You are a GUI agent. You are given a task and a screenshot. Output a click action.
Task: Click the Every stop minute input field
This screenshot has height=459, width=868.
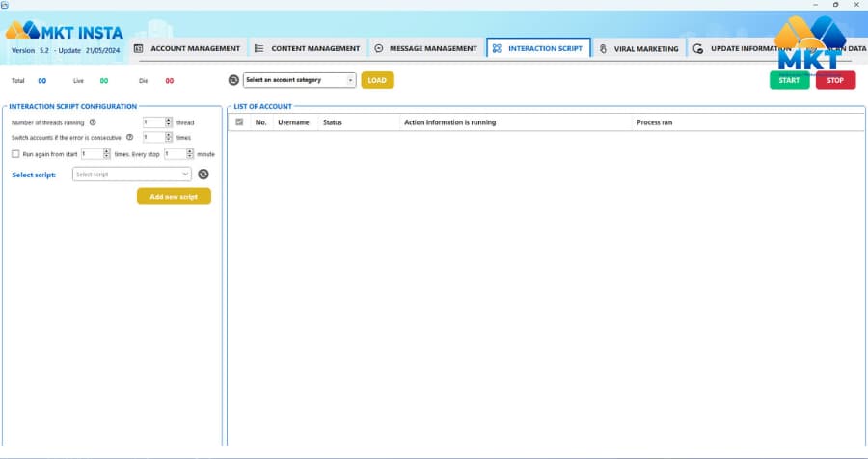coord(175,154)
